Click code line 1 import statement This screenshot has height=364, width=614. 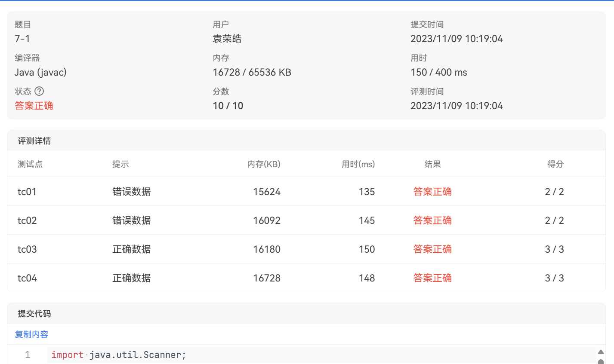point(118,355)
